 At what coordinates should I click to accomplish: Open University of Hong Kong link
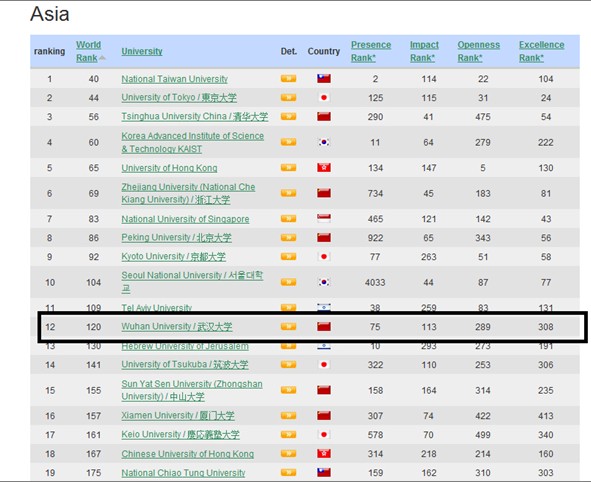[169, 168]
